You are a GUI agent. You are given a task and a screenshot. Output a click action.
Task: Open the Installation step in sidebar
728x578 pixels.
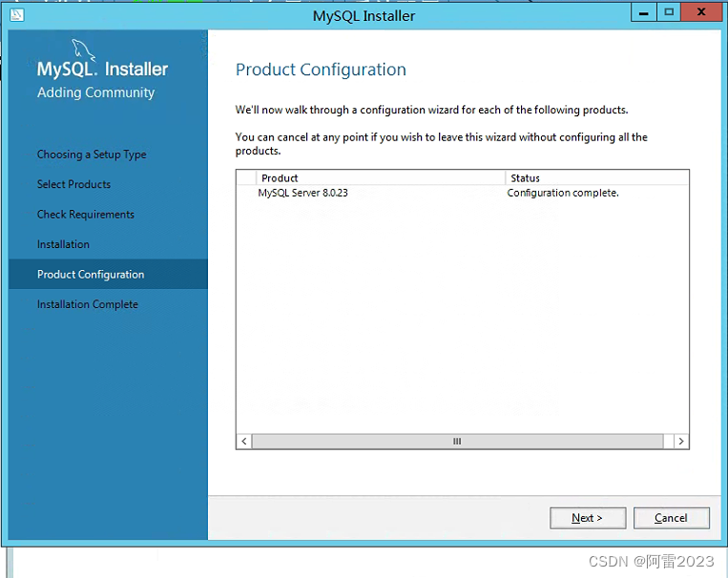(x=63, y=244)
